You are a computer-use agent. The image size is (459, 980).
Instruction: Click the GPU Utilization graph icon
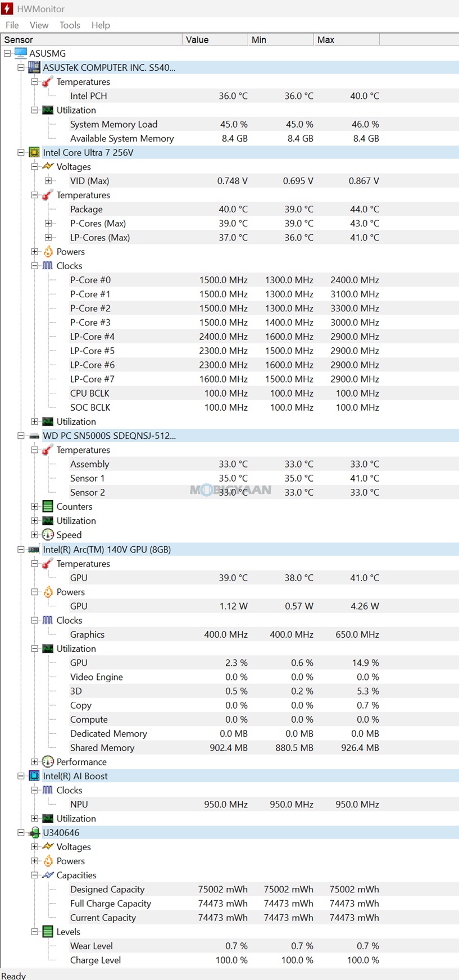click(x=48, y=648)
